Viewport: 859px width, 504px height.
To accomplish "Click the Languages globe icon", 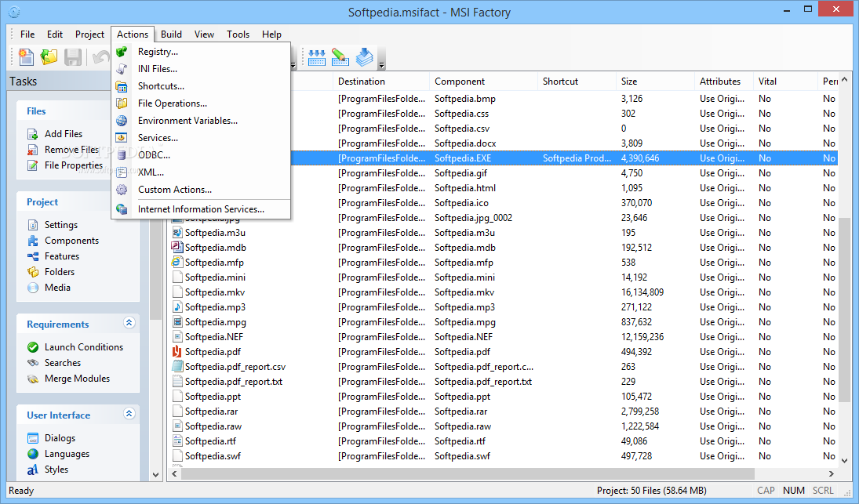I will point(33,454).
